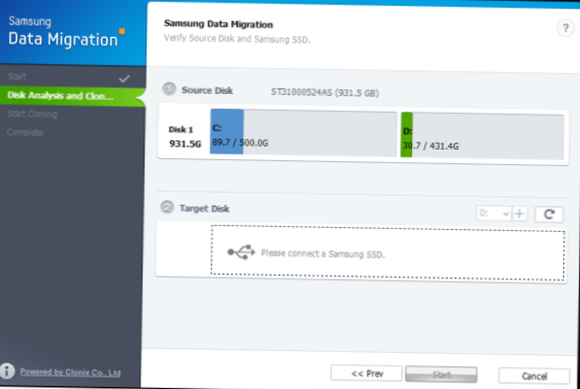Click the Start button at bottom
The width and height of the screenshot is (580, 389).
441,375
